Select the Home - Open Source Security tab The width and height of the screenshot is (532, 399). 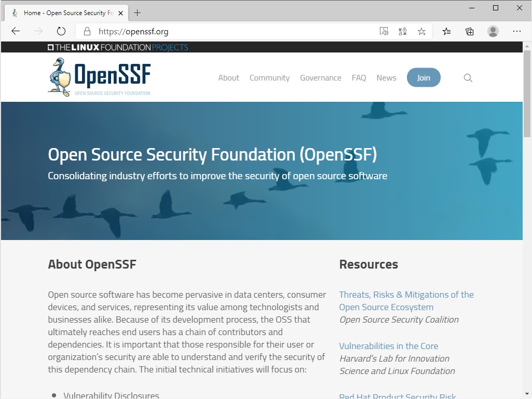67,12
